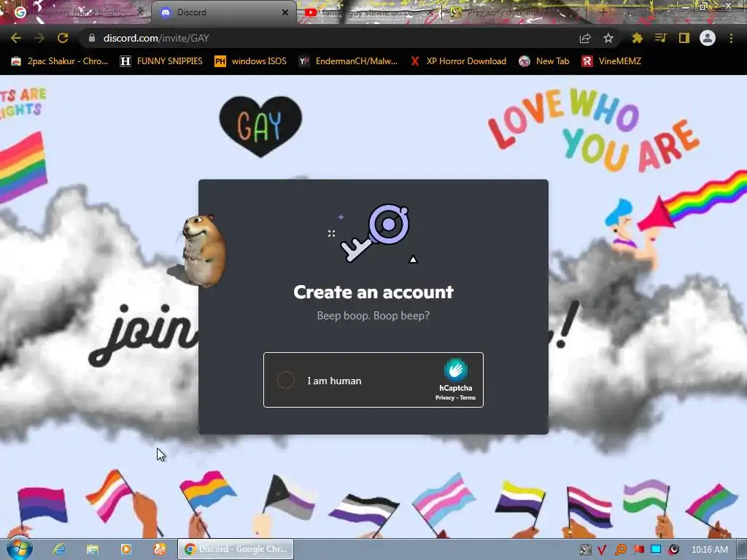Open hCaptcha Privacy link
Screen dimensions: 747x560
click(x=444, y=397)
